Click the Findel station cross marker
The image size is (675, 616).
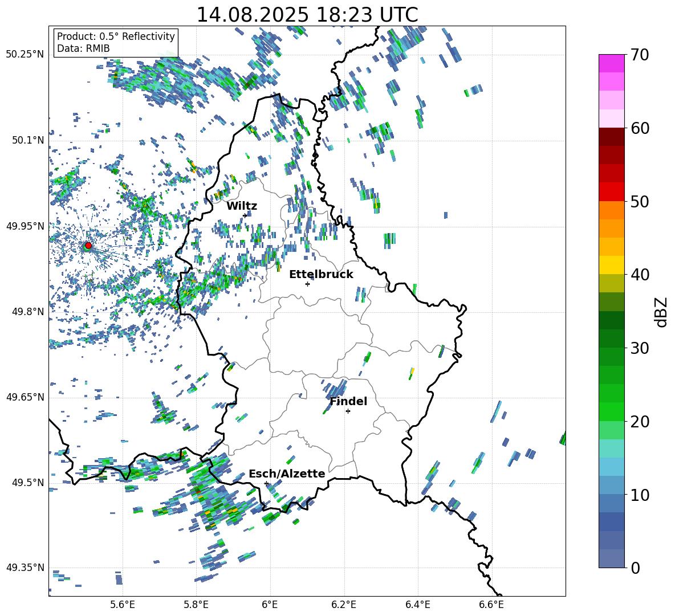348,411
